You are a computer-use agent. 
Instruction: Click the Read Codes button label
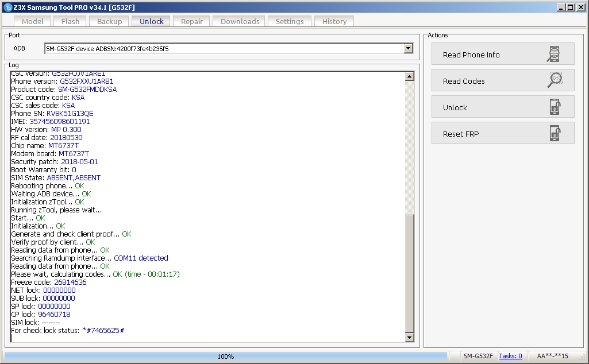[464, 81]
